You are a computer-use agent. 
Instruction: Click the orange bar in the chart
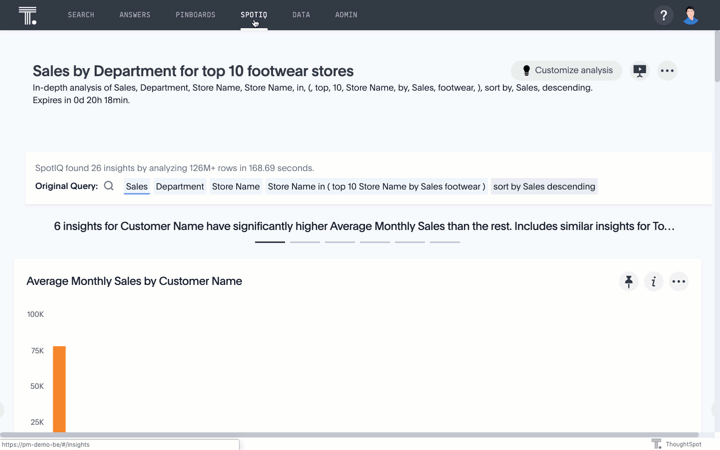(59, 388)
